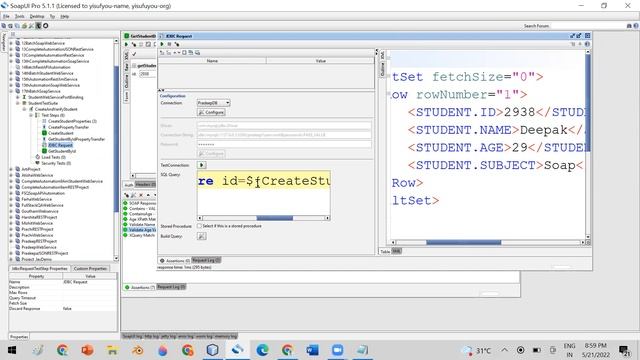This screenshot has width=640, height=360.
Task: Submit the GetStudentById request play icon
Action: pyautogui.click(x=126, y=44)
